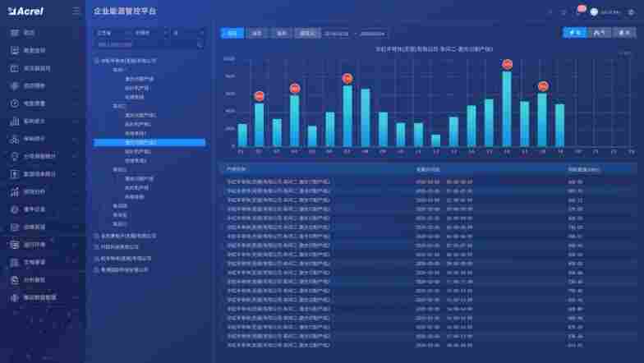Open the first dropdown above the tree search box
This screenshot has height=363, width=644.
tap(109, 33)
